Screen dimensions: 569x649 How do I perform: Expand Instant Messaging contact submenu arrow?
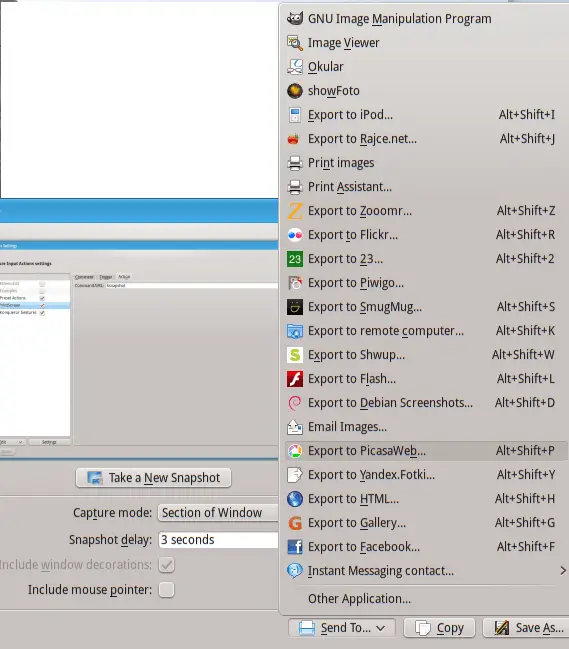tap(562, 571)
